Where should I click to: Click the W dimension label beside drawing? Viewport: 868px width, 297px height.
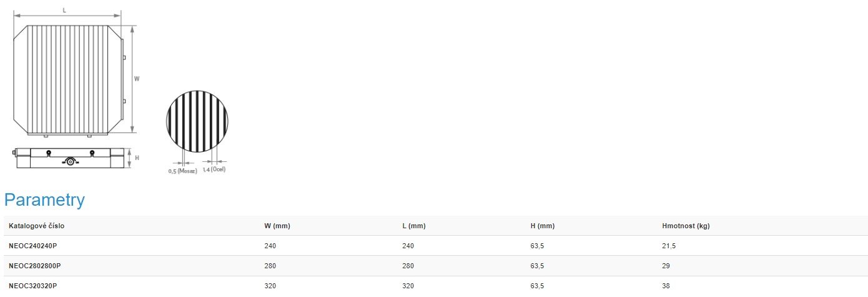137,79
